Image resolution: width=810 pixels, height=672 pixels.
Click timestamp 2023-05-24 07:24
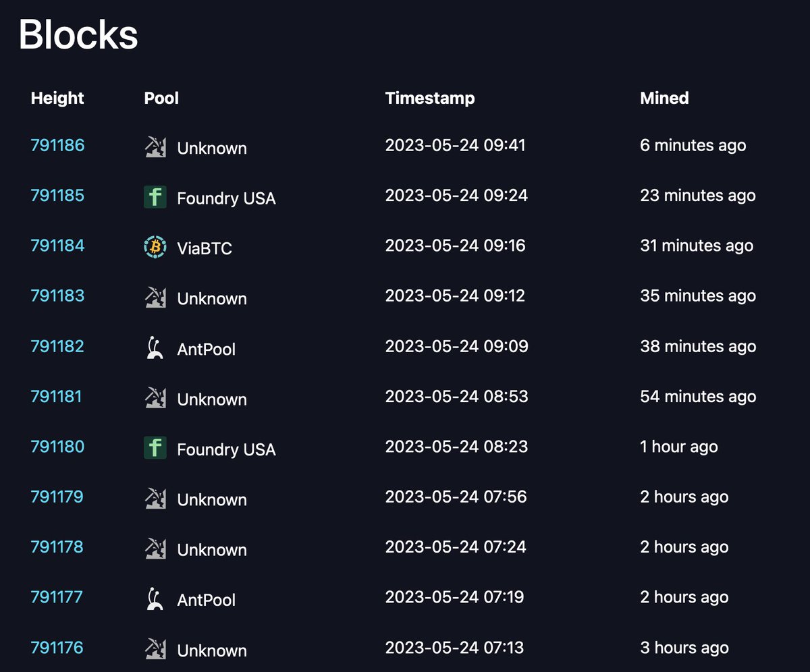[x=456, y=547]
